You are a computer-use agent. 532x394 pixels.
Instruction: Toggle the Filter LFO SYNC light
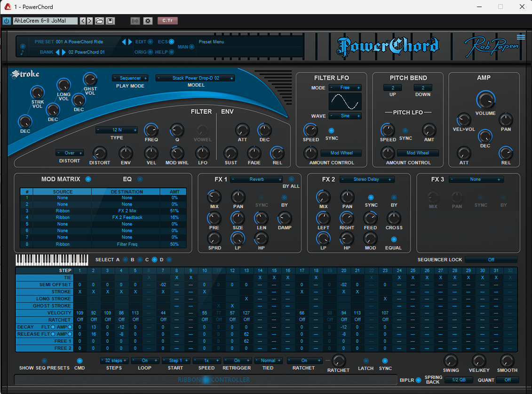click(x=331, y=130)
